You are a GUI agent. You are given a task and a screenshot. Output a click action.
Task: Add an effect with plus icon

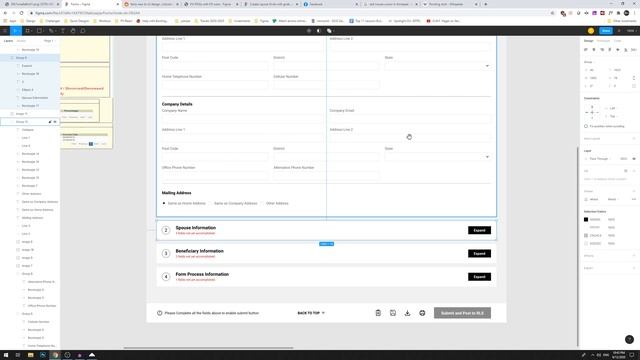pyautogui.click(x=634, y=256)
